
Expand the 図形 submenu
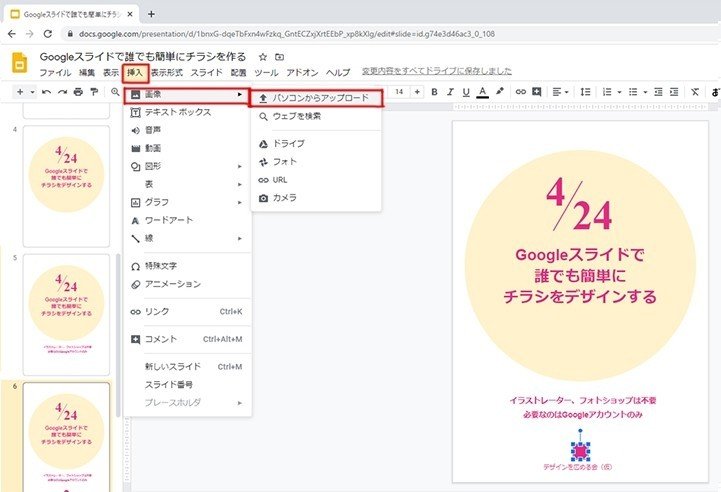click(188, 166)
